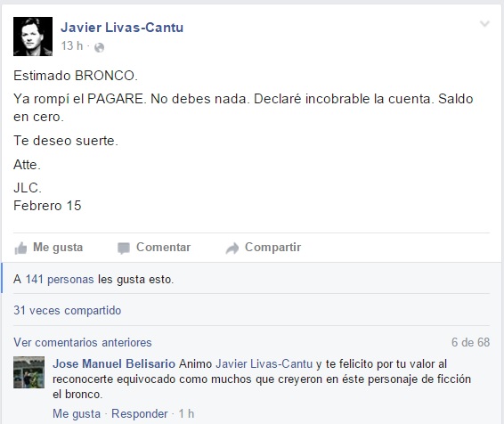This screenshot has width=504, height=424.
Task: Click tagged Javier Livas-Cantu in comment
Action: pos(264,364)
